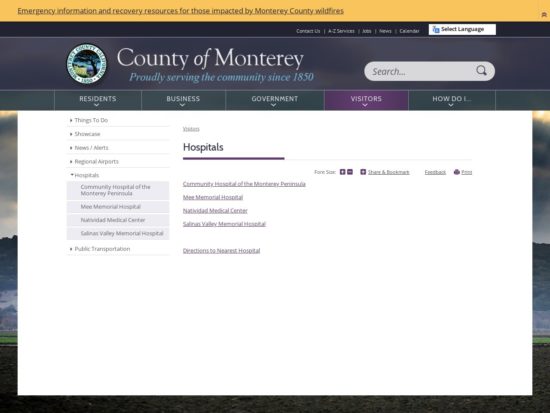Open the Government navigation menu

275,100
